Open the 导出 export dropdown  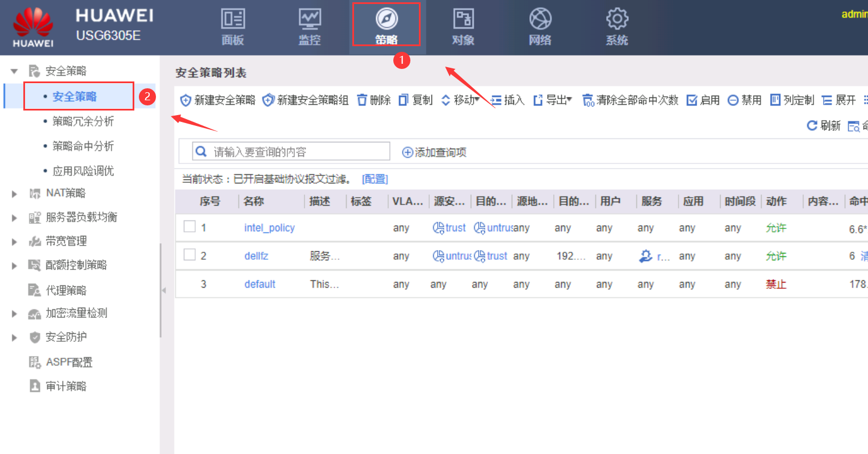click(553, 100)
